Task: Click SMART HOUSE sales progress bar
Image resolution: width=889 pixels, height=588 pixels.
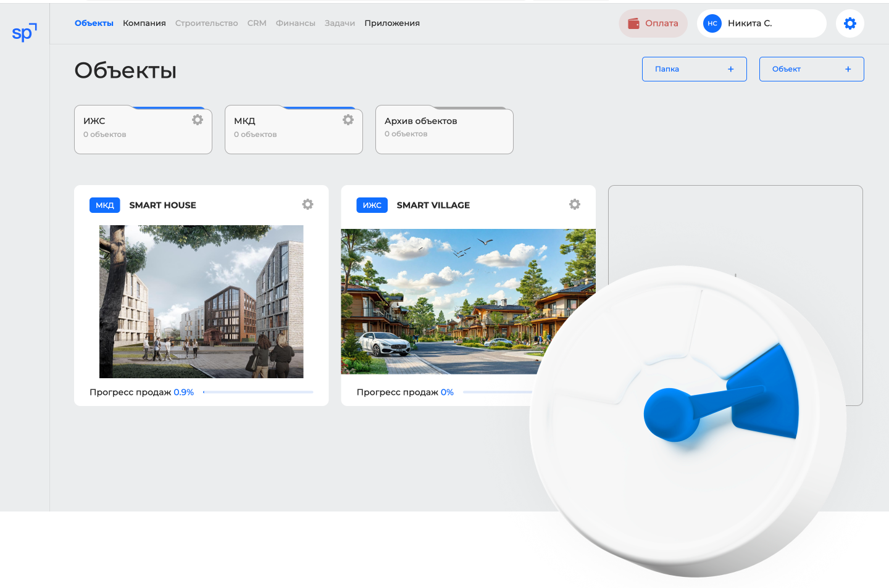Action: pos(258,392)
